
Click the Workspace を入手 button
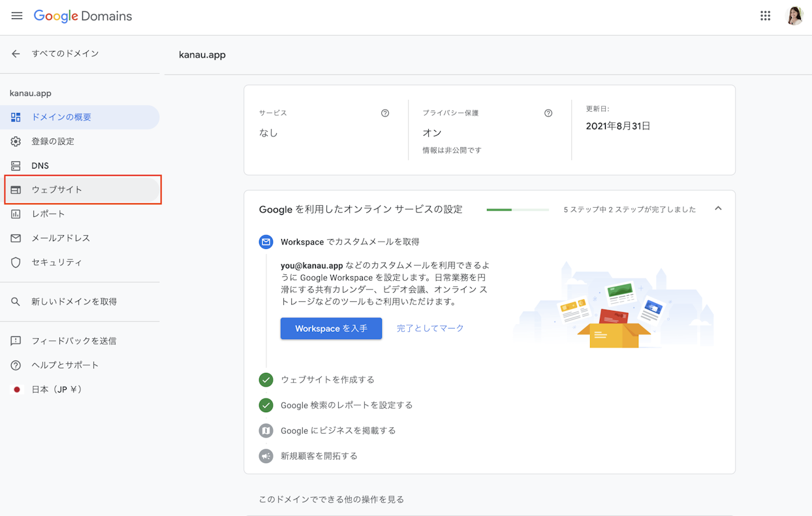pos(331,329)
